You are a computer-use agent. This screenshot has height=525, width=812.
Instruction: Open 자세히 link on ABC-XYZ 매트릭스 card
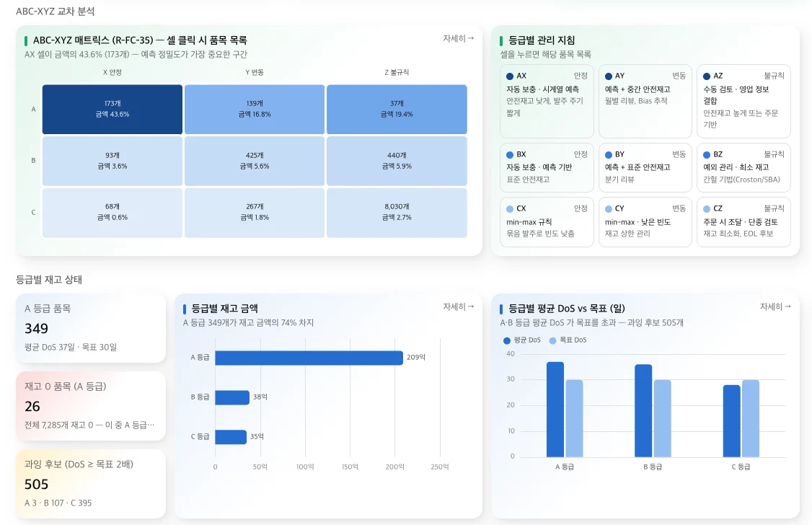[x=459, y=38]
